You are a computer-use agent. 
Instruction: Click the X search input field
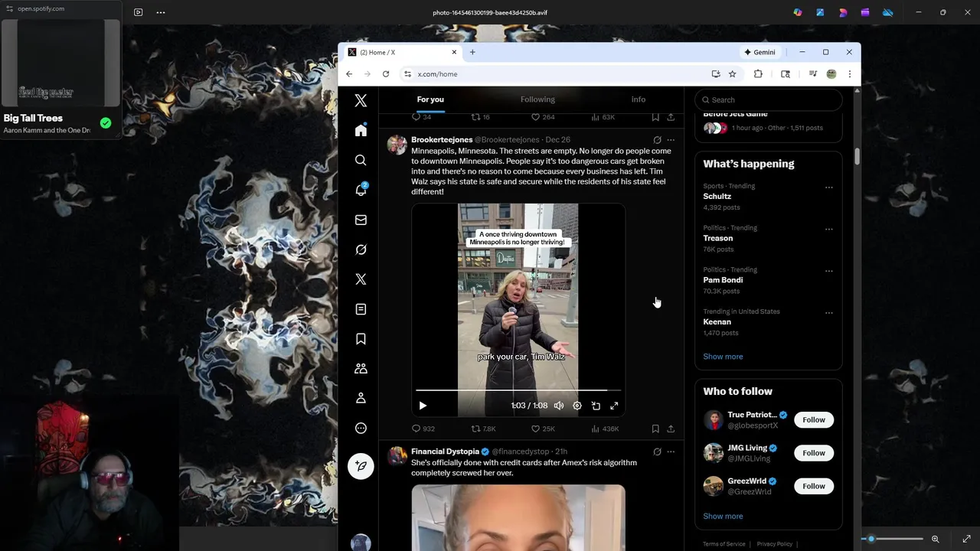[769, 99]
